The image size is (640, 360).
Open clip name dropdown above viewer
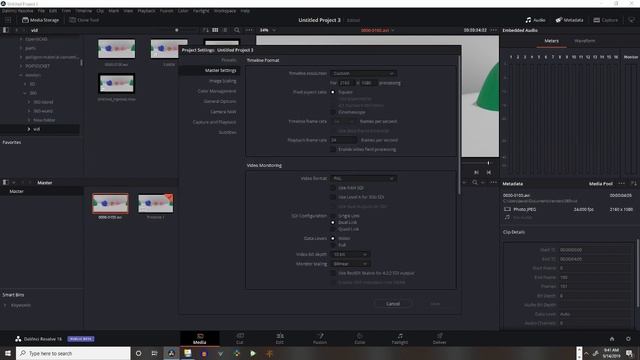click(378, 30)
